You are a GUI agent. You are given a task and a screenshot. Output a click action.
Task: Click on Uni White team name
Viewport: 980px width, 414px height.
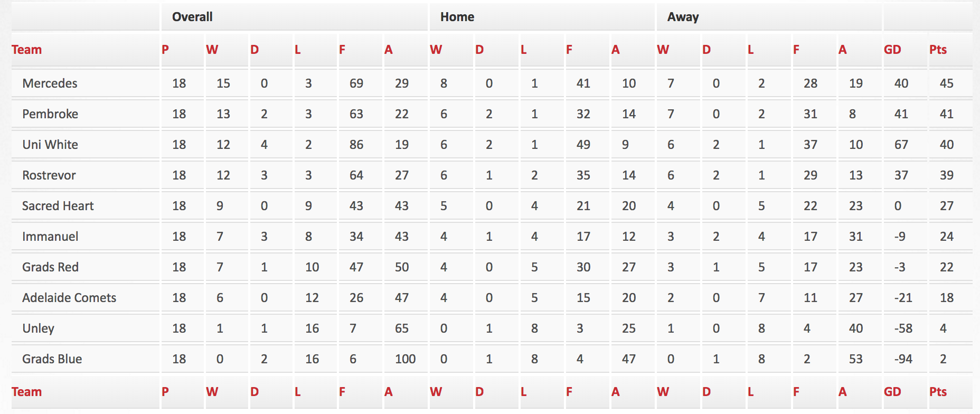coord(50,145)
